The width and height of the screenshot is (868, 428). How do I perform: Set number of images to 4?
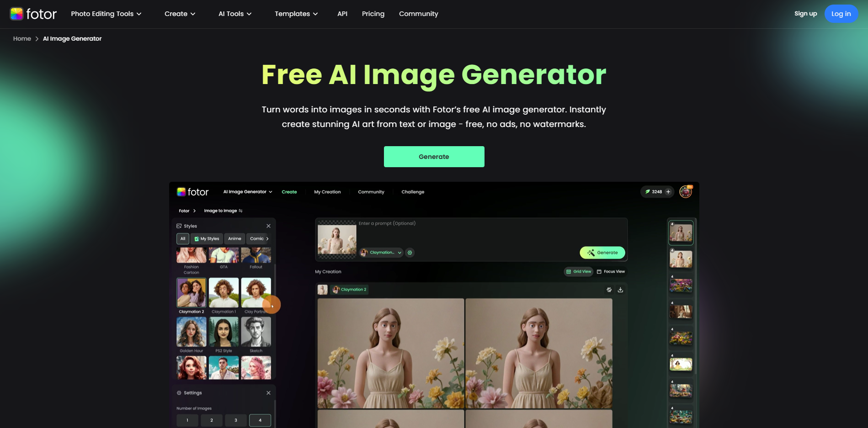260,420
